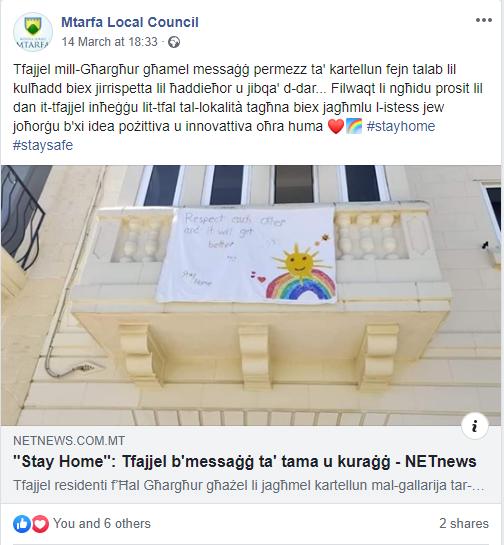Click the link info 'i' icon

(475, 425)
